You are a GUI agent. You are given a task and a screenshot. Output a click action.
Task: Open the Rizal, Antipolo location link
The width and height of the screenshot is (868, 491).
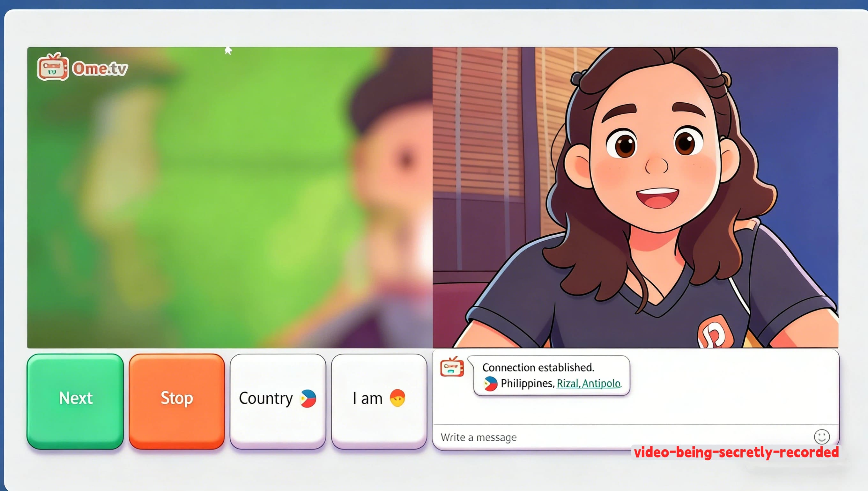[589, 384]
